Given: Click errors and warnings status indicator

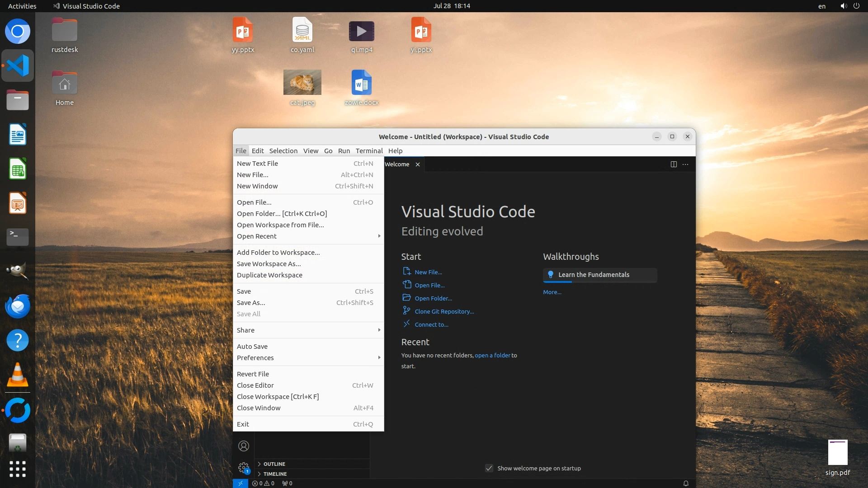Looking at the screenshot, I should pyautogui.click(x=263, y=483).
